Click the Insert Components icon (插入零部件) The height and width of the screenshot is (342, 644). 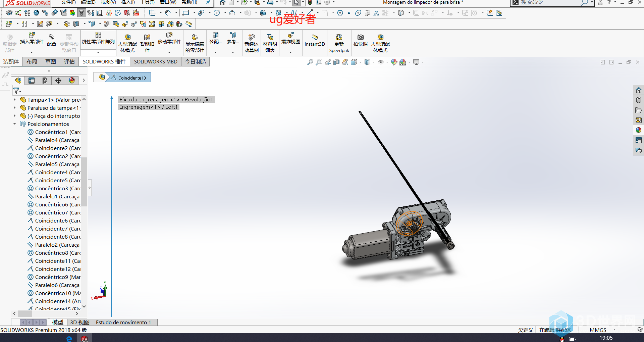point(32,36)
